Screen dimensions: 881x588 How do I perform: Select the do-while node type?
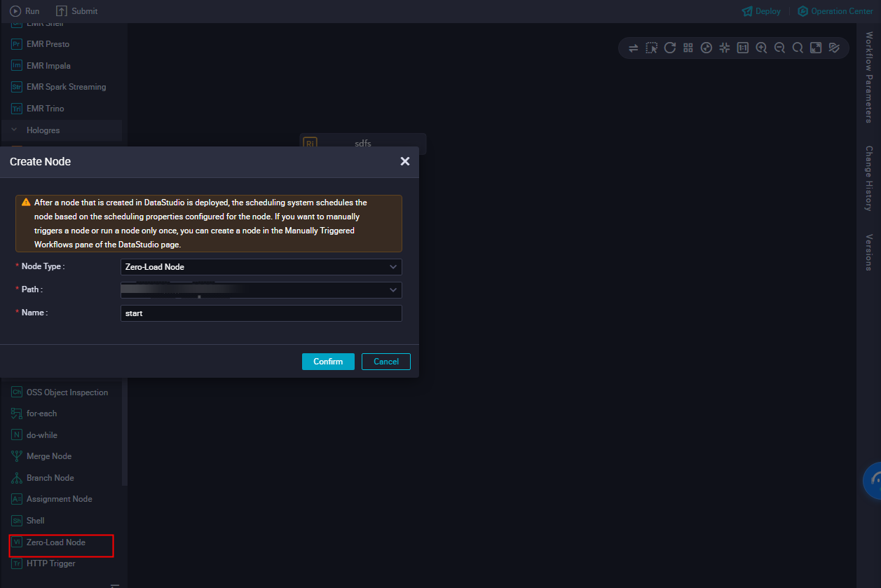[34, 435]
